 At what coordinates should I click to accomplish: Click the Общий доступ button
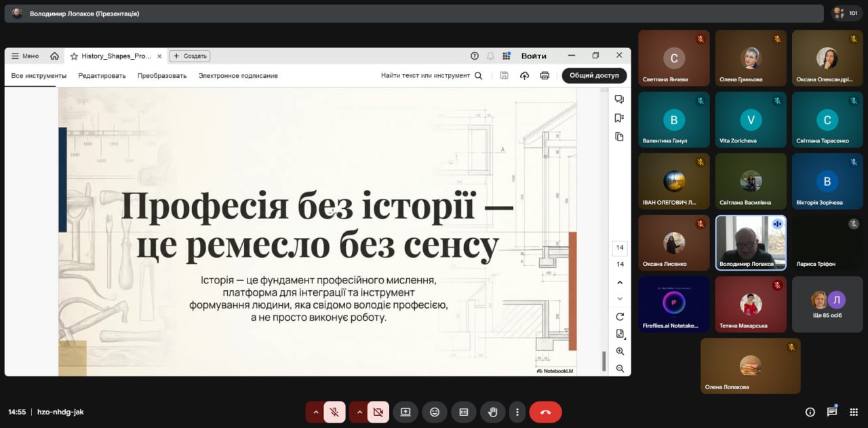tap(594, 75)
